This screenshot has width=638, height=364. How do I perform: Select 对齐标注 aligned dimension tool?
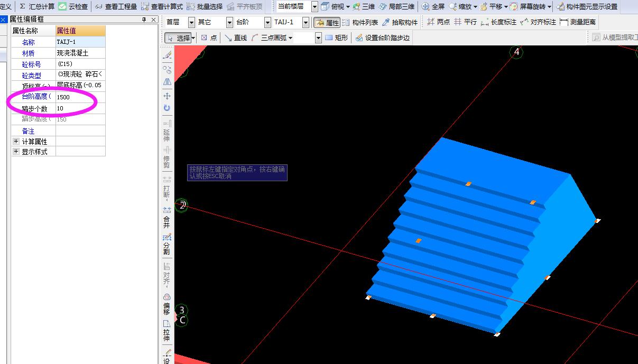[538, 22]
